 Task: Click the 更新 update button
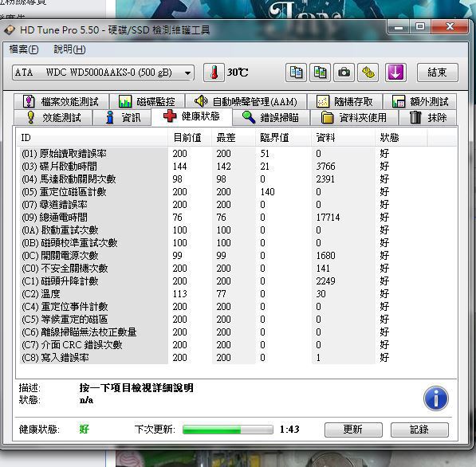pyautogui.click(x=353, y=430)
